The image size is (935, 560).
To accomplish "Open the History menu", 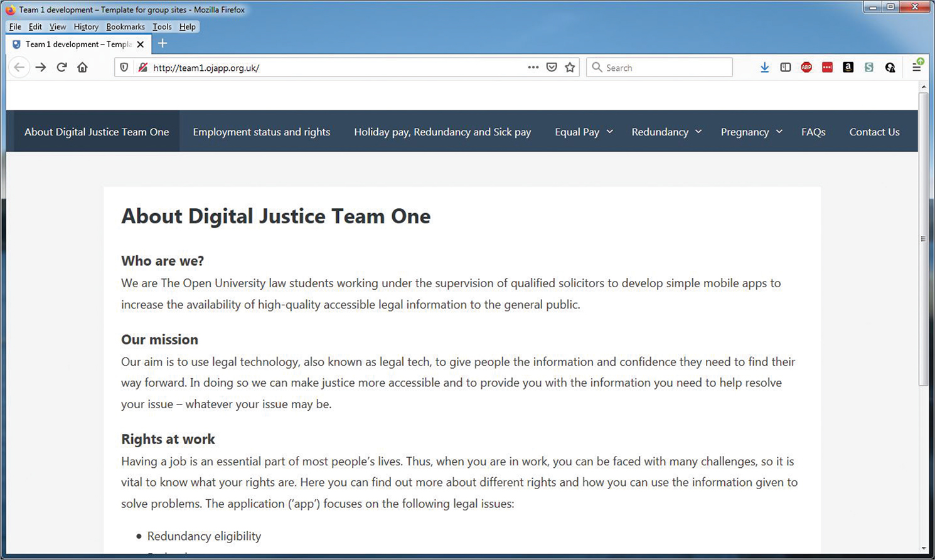I will tap(86, 26).
